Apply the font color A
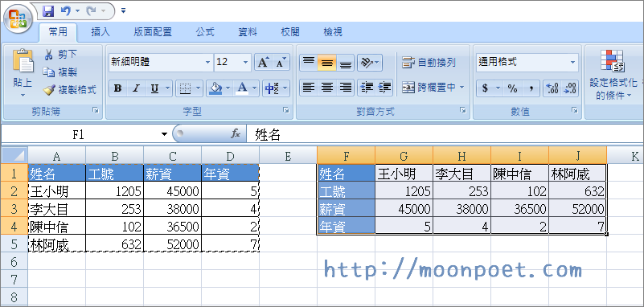The width and height of the screenshot is (644, 307). point(243,88)
